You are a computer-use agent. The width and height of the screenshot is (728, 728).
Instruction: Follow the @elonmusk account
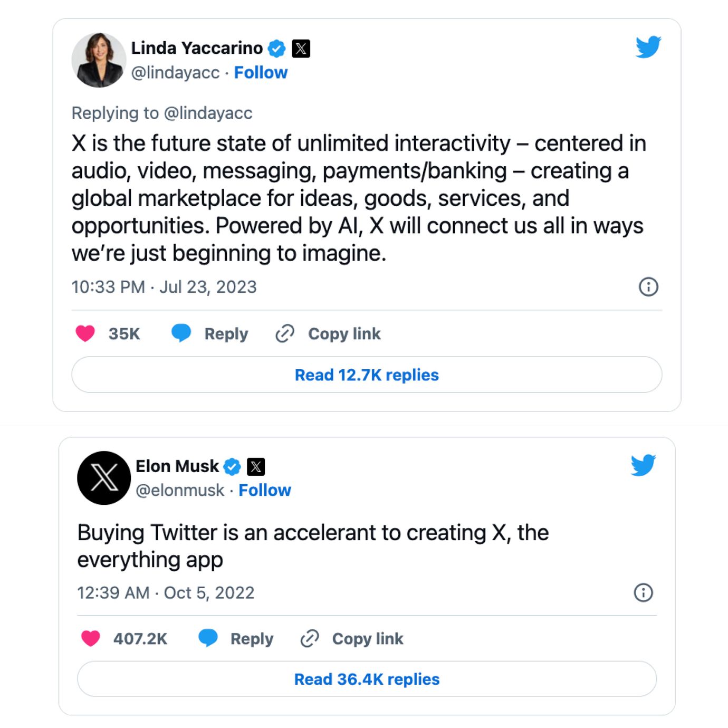[265, 490]
